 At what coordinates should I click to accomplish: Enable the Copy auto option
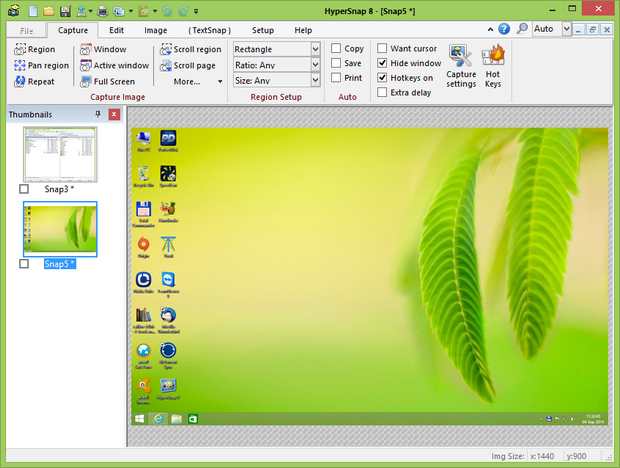(336, 48)
